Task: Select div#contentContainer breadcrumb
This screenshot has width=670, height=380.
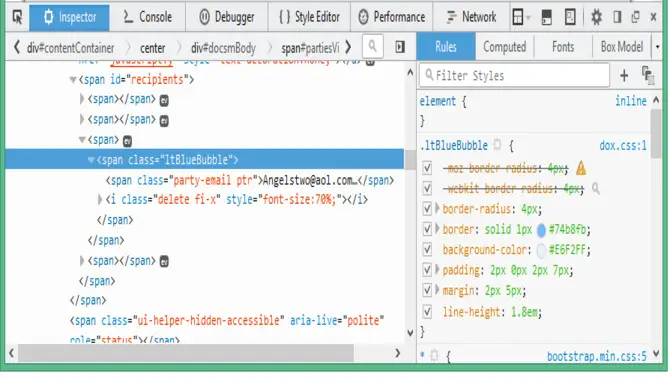Action: tap(71, 48)
